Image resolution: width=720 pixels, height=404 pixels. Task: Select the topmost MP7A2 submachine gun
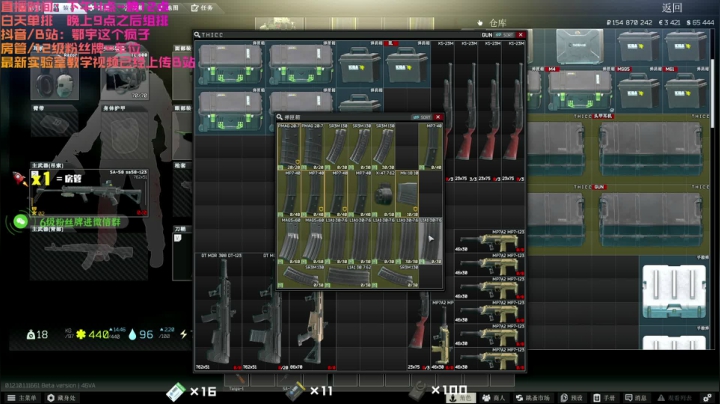pos(489,241)
